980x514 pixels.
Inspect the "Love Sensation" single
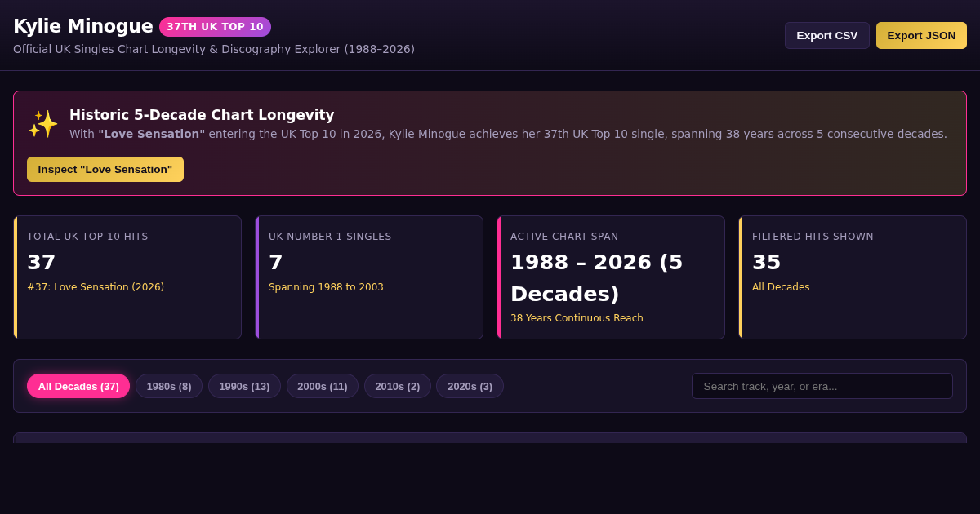coord(105,169)
